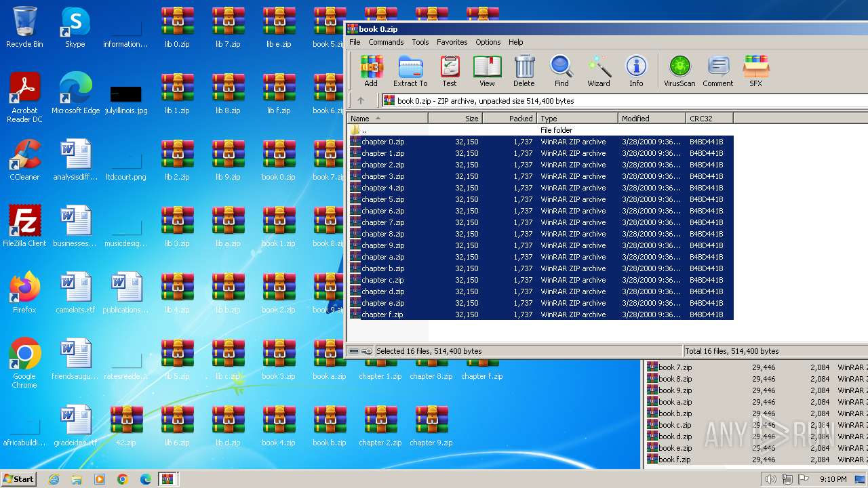This screenshot has height=488, width=868.
Task: Select Acrobat Reader DC desktop icon
Action: [24, 98]
